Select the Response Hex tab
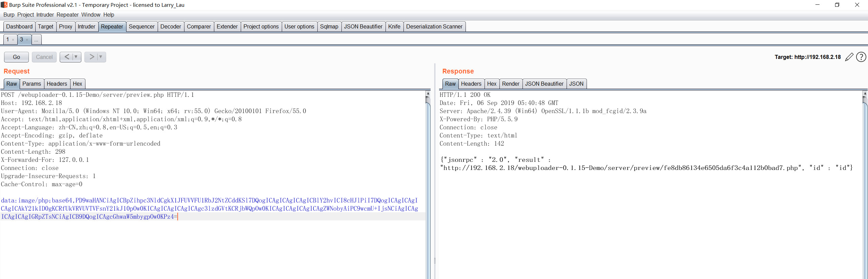 point(492,84)
